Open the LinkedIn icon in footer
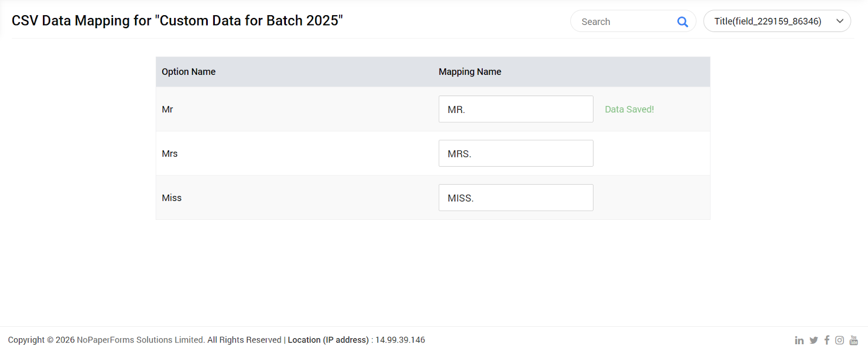868x348 pixels. coord(799,340)
